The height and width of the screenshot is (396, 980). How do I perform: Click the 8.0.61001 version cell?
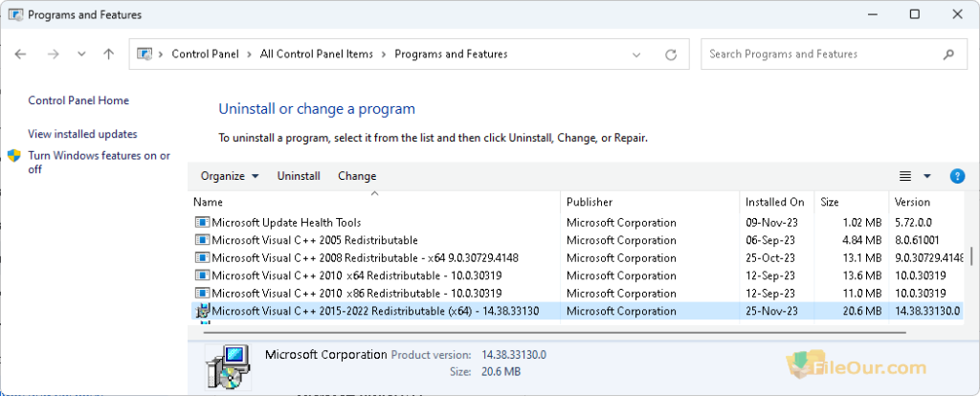918,240
